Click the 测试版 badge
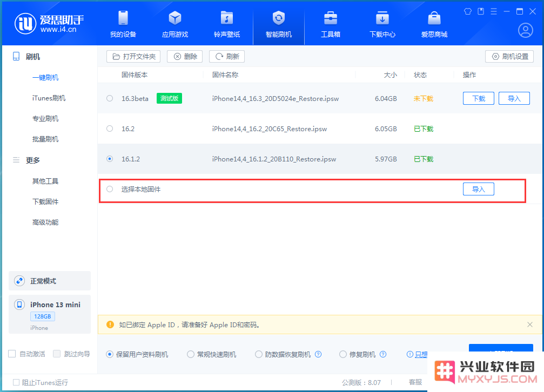 169,98
